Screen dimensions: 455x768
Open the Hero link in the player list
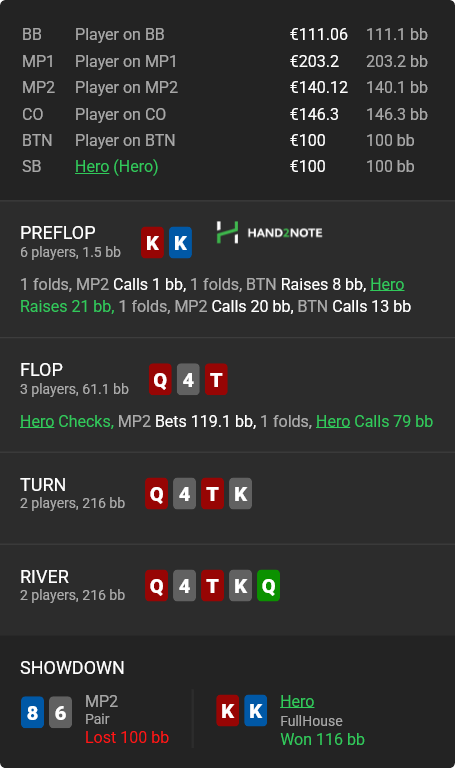92,167
